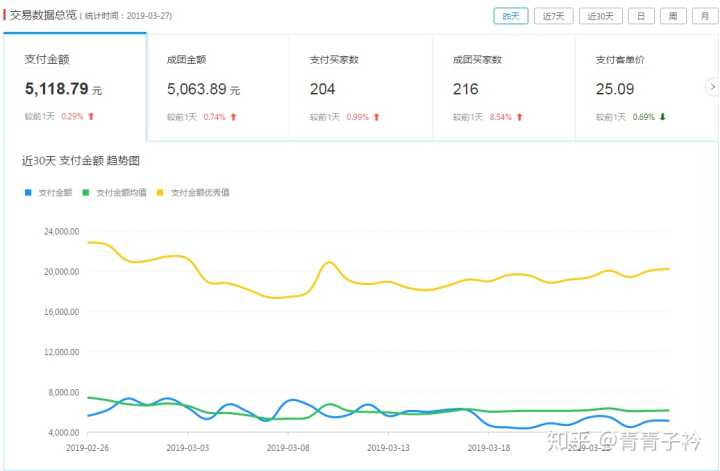Open the 支付买家数 metric tab
The image size is (720, 471).
click(361, 87)
